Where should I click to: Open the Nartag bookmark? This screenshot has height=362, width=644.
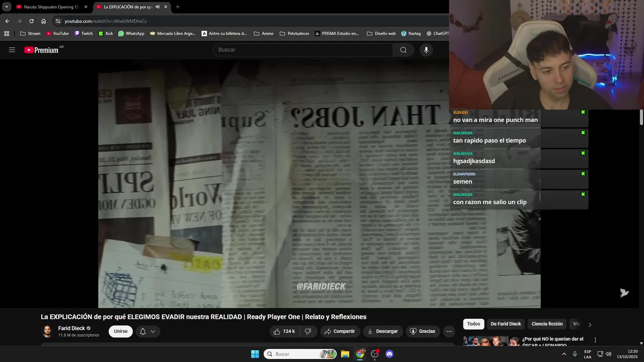coord(411,34)
